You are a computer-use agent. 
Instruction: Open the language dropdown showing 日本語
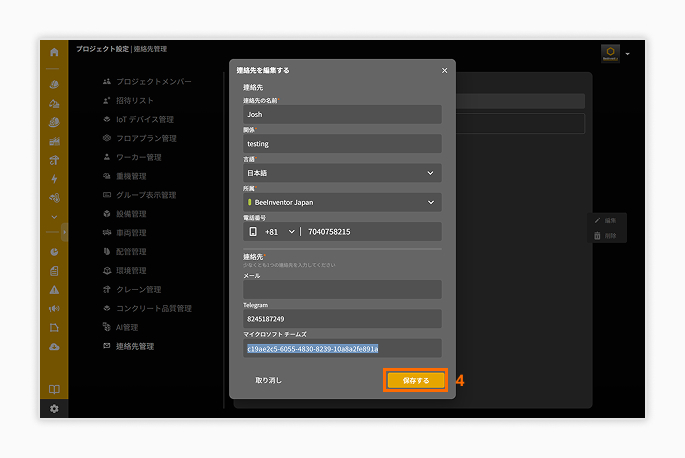point(342,173)
